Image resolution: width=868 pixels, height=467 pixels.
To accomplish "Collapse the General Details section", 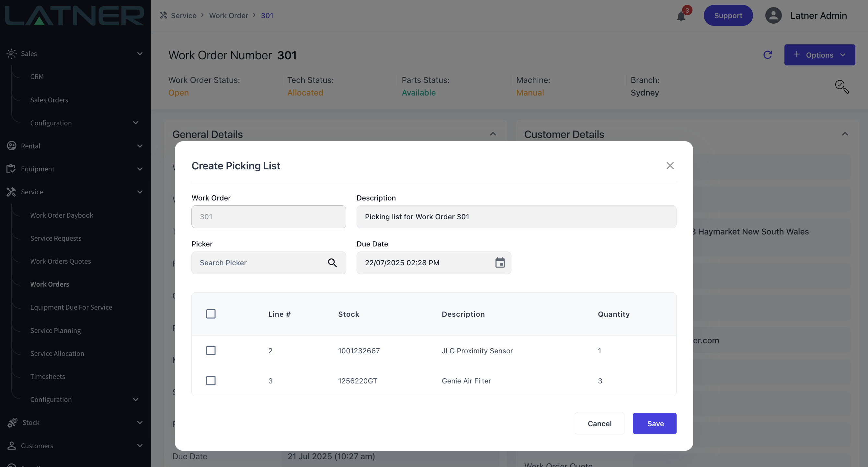I will coord(493,134).
